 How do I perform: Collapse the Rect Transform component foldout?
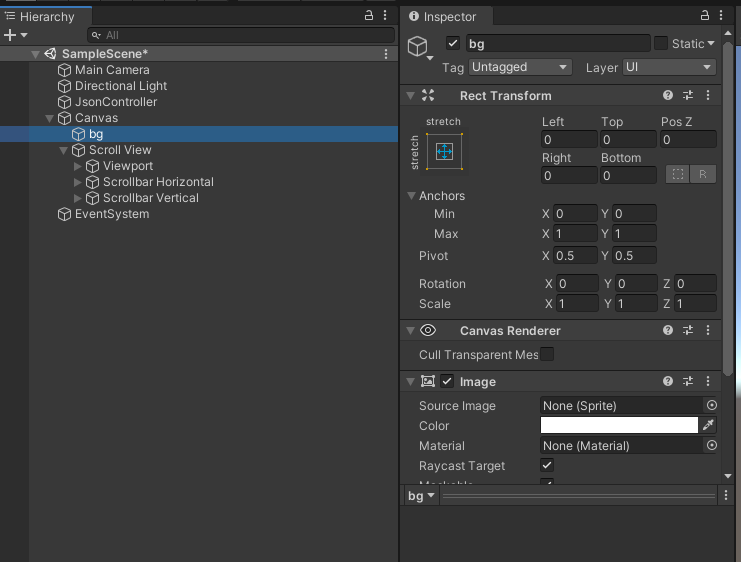tap(411, 96)
